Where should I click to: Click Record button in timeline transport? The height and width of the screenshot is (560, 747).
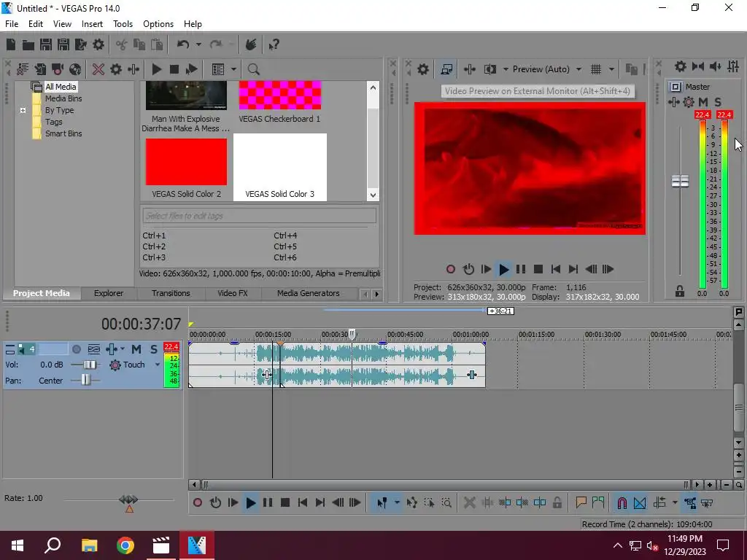pos(198,503)
